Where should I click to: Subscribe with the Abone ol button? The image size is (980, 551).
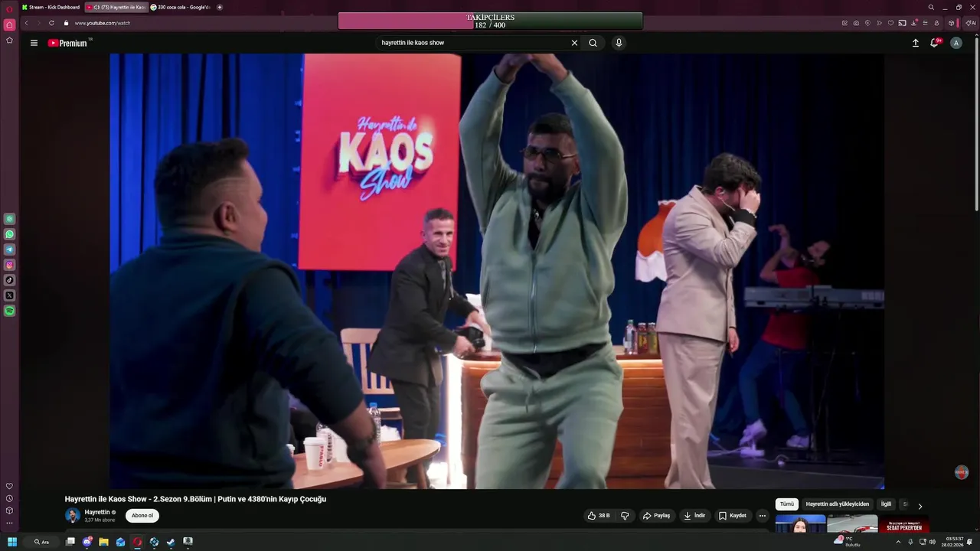(x=142, y=516)
